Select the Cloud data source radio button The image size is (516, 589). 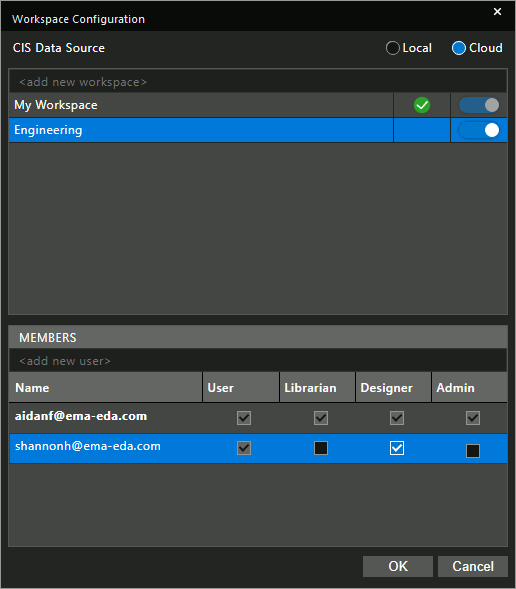pyautogui.click(x=459, y=48)
